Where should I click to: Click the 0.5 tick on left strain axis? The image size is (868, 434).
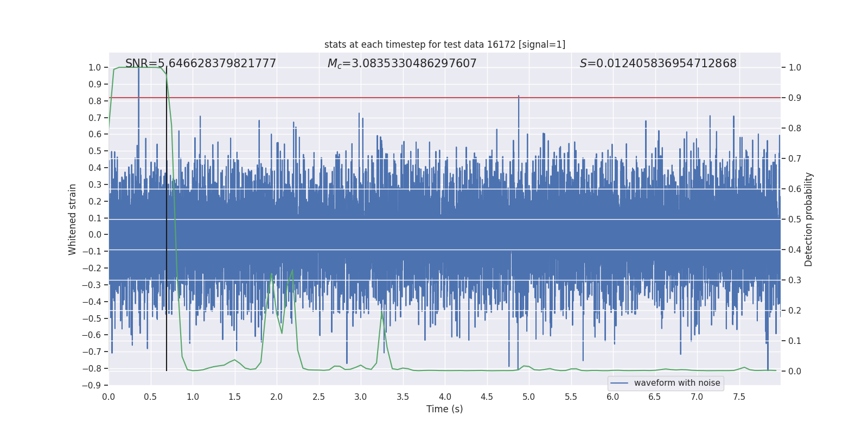tap(95, 151)
